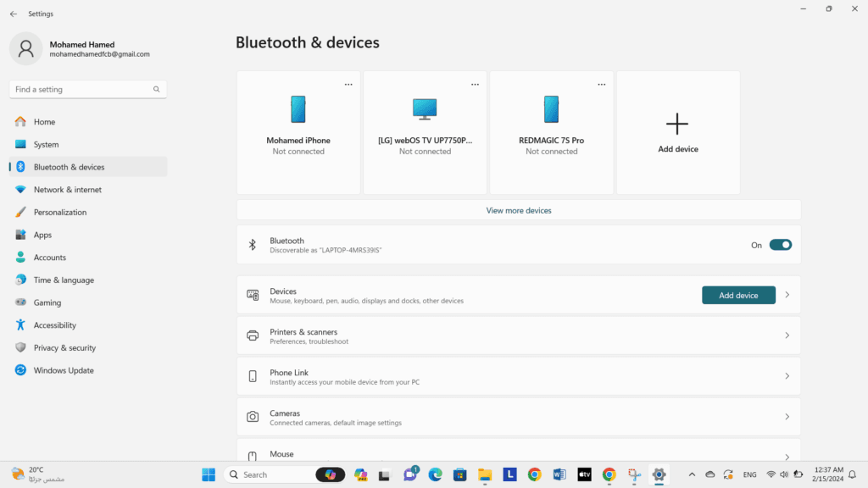Go to Network & internet settings
Viewport: 868px width, 488px height.
pos(67,190)
